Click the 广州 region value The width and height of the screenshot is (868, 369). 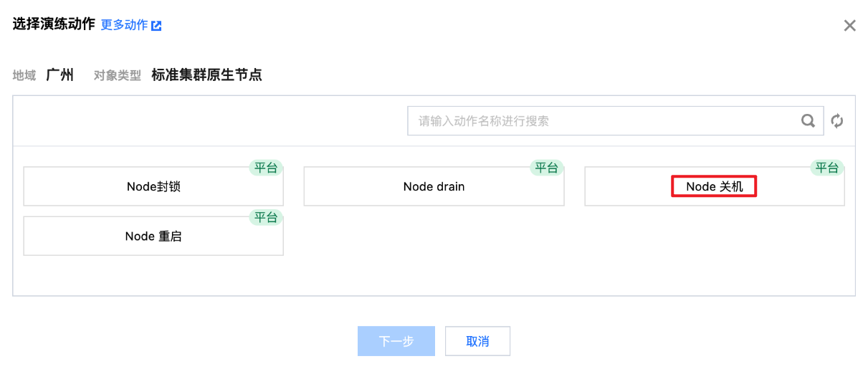click(59, 75)
